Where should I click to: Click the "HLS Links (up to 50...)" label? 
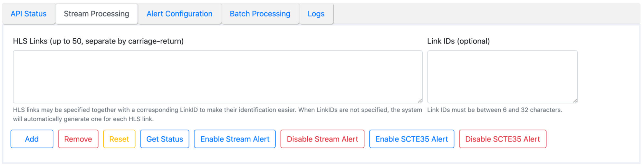coord(98,41)
